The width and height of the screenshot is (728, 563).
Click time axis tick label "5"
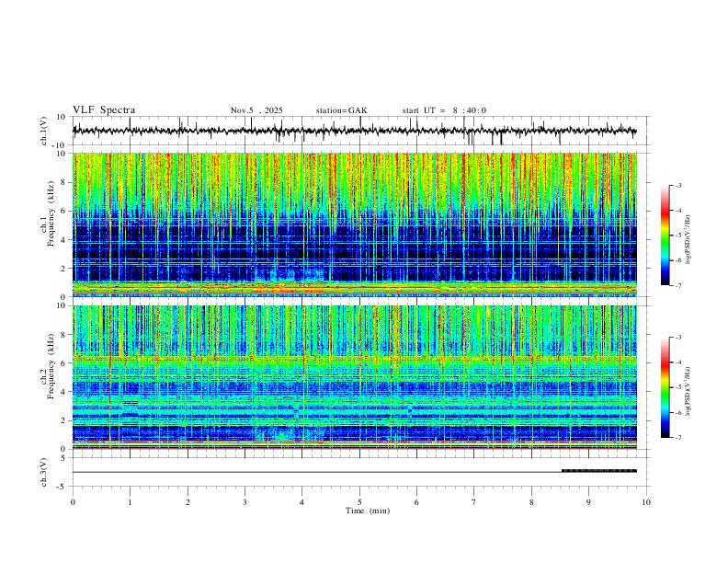pos(359,502)
